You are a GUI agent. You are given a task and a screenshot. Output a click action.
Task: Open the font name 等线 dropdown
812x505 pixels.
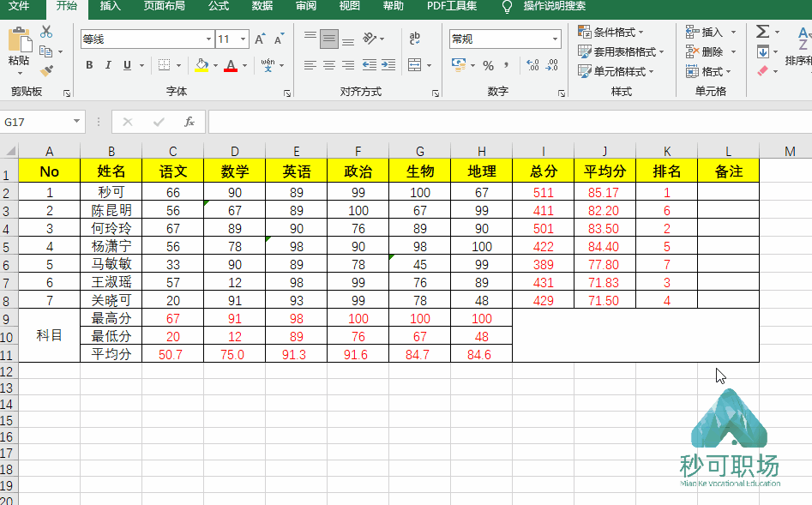click(x=208, y=39)
